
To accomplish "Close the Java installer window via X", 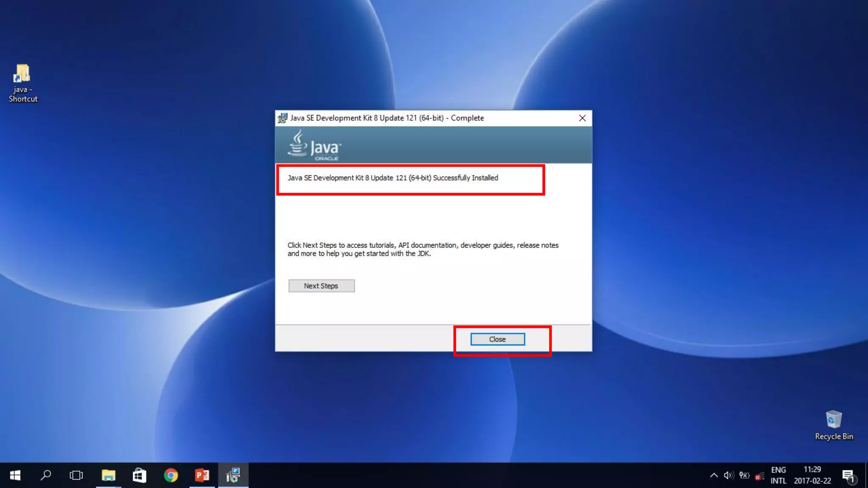I will point(582,118).
